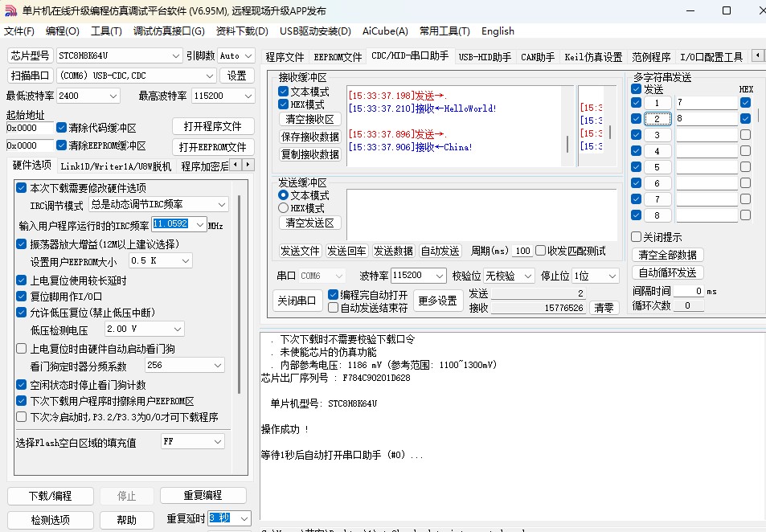Screen dimensions: 766x532
Task: Toggle 清除EEPROM缓冲区 checkbox
Action: (62, 145)
